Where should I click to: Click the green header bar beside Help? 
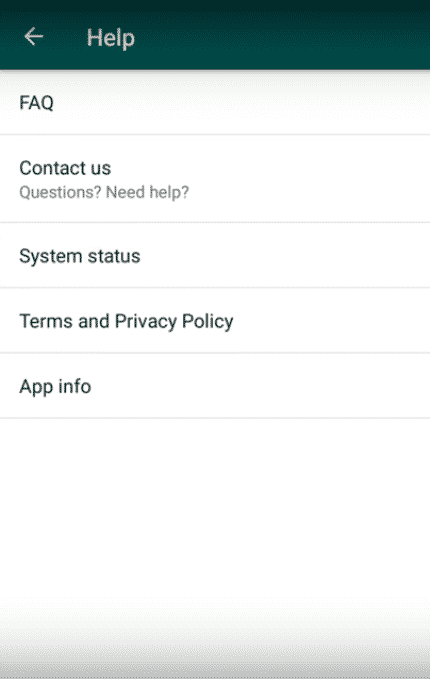[281, 37]
